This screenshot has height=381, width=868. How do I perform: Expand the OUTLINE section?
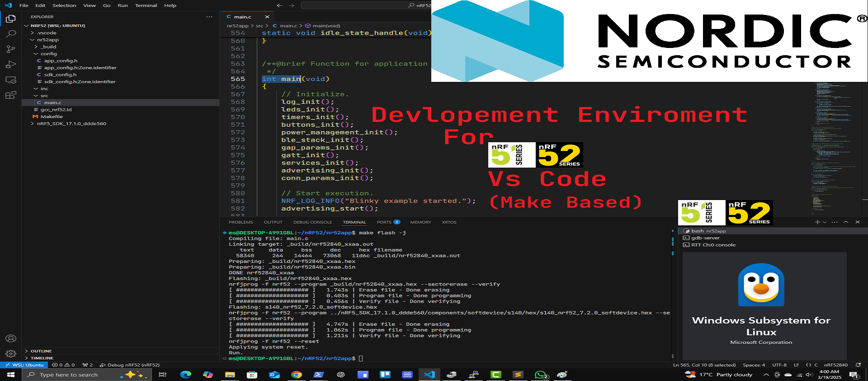coord(41,351)
